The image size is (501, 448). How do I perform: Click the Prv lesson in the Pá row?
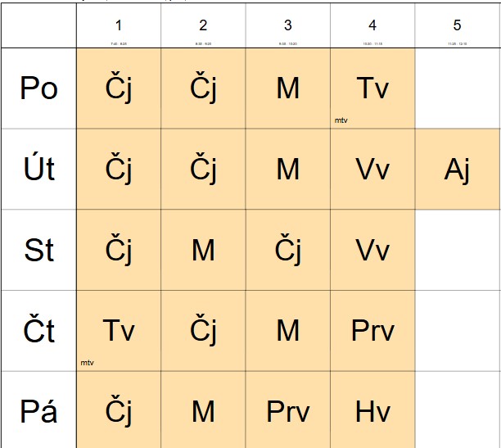288,411
